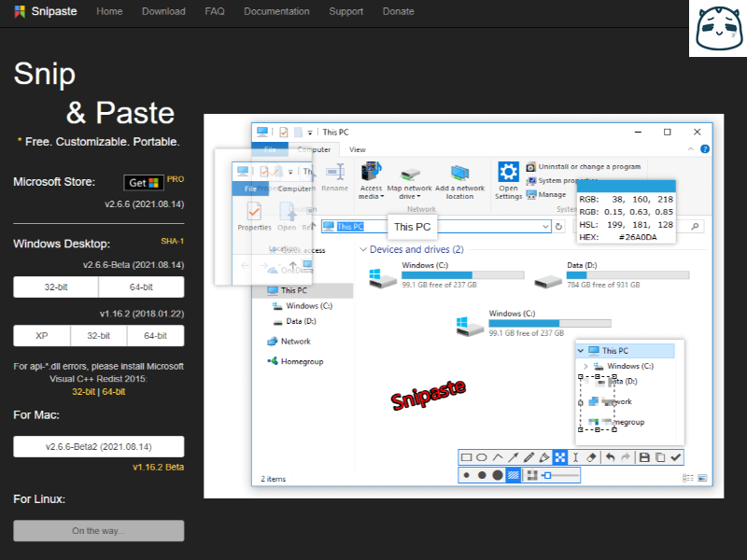Open the 32-bit Visual C++ Redist link
This screenshot has width=747, height=560.
coord(83,392)
